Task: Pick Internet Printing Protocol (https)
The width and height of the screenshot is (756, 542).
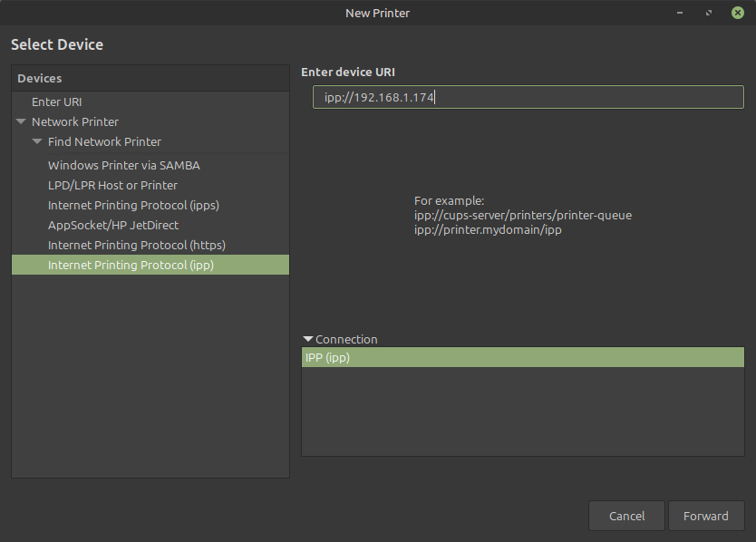Action: pyautogui.click(x=137, y=245)
